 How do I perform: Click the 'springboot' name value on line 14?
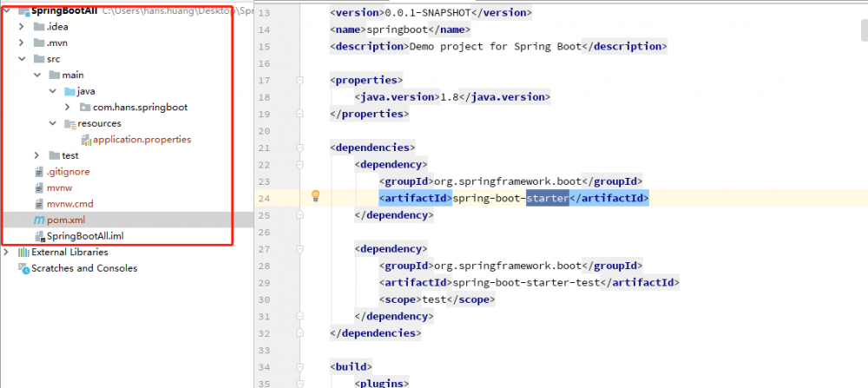(398, 30)
